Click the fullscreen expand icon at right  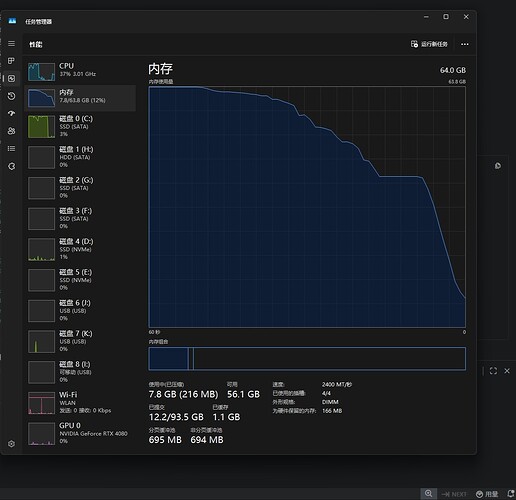click(x=493, y=371)
